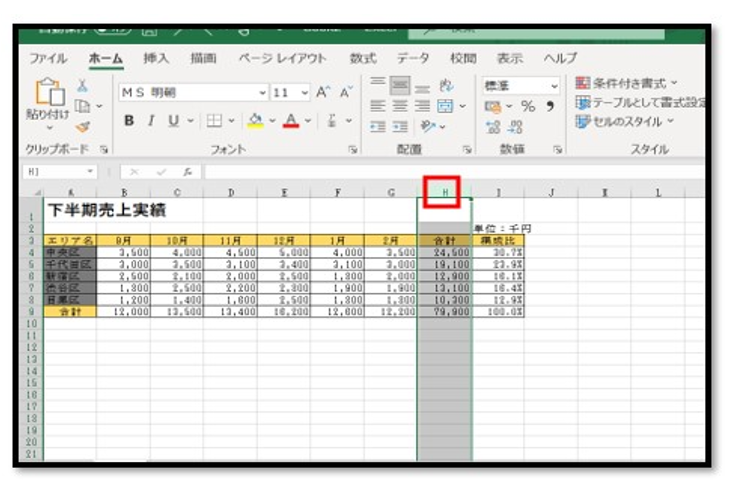Switch to ページ レイアウト tab
Image resolution: width=731 pixels, height=481 pixels.
pos(283,58)
